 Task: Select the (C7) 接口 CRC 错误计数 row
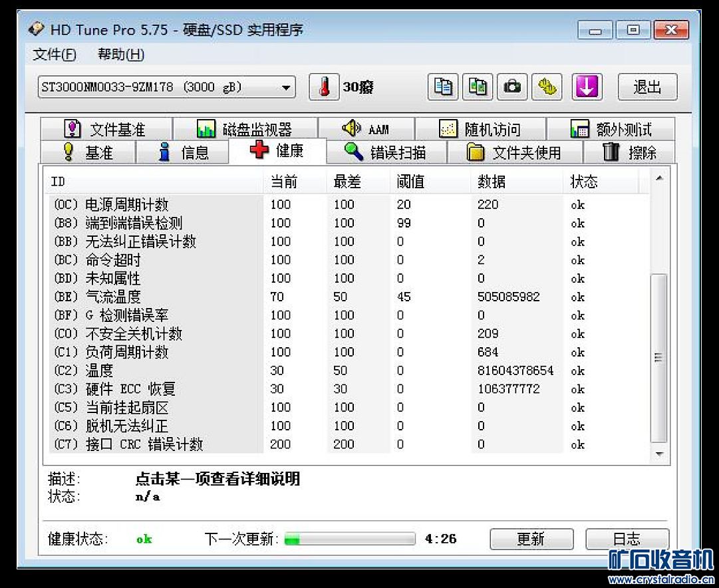click(x=349, y=444)
